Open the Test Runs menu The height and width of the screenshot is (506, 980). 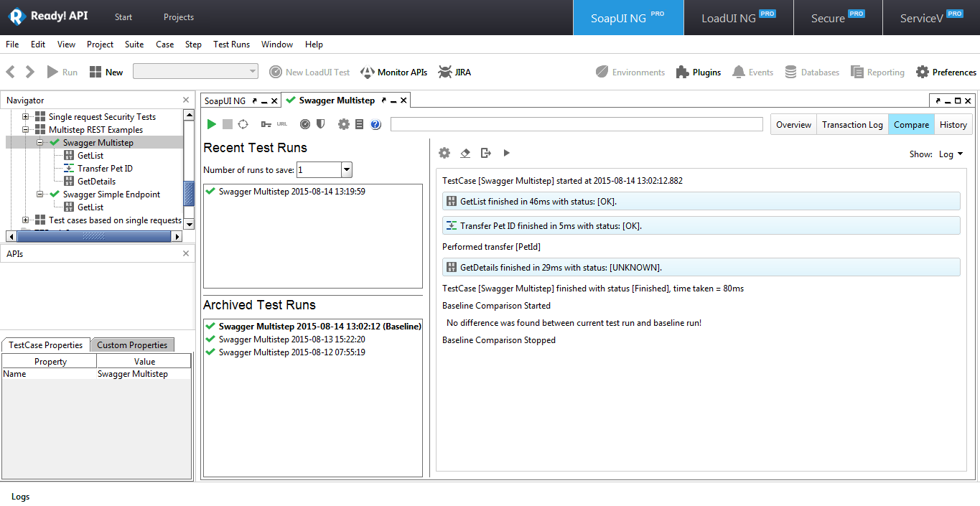(231, 44)
